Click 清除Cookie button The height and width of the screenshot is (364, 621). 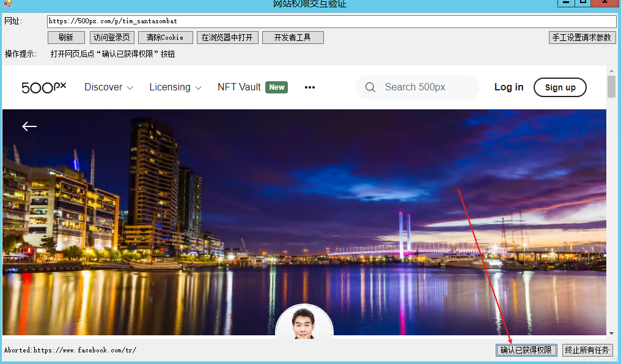[166, 38]
